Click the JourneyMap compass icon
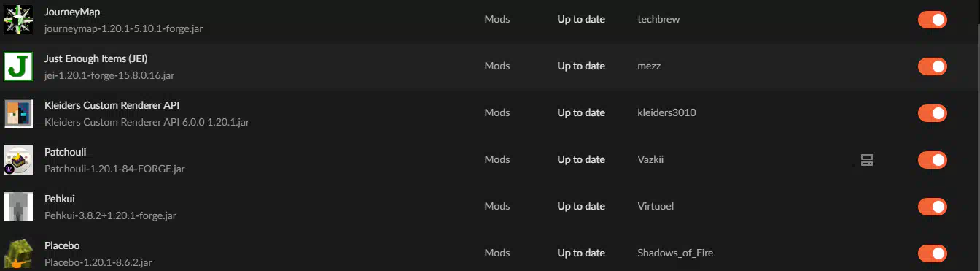 [x=18, y=19]
